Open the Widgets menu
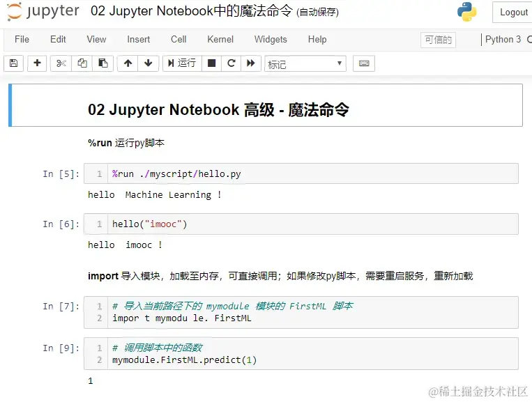Screen dimensions: 532x402 [271, 39]
